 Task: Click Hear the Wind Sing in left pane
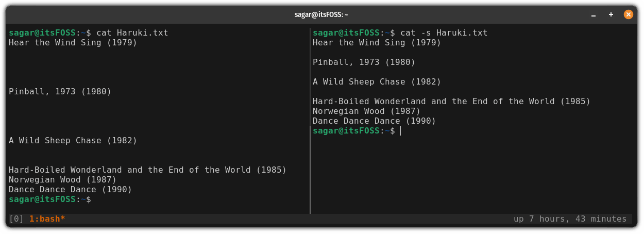click(73, 43)
